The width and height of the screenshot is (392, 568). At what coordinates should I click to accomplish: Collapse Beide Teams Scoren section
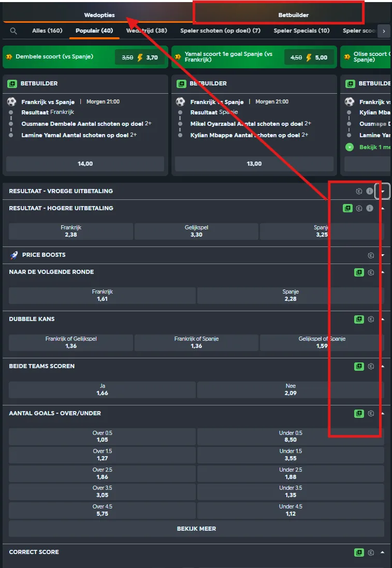(x=383, y=366)
